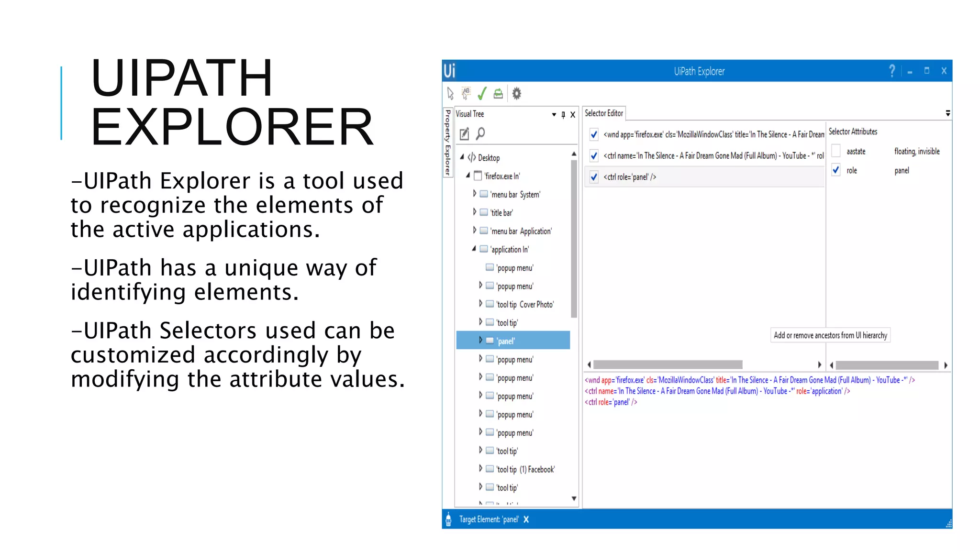Expand the 'menu bar System' tree node
Screen dimensions: 980x551
(x=474, y=194)
